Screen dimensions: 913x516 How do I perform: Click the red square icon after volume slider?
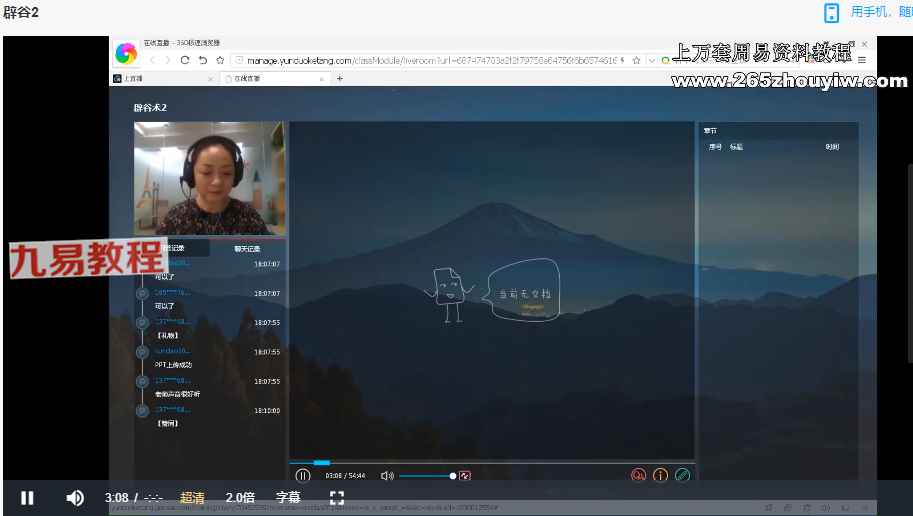(x=465, y=476)
